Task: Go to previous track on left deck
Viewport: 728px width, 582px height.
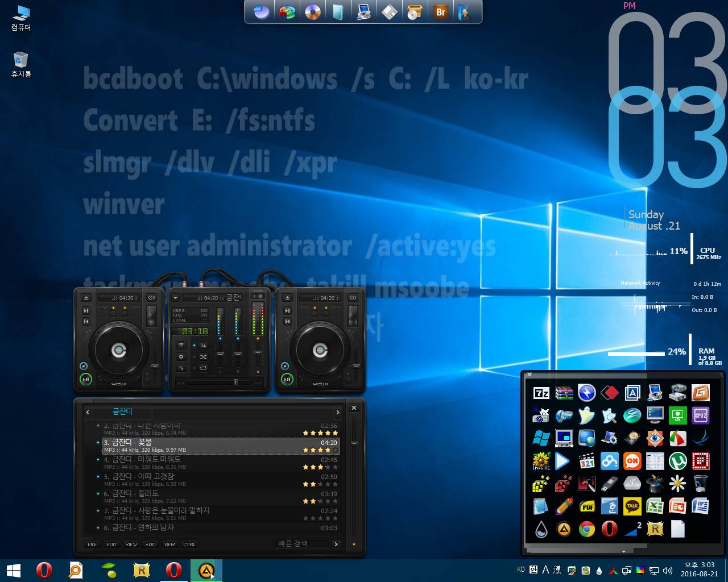Action: [86, 321]
